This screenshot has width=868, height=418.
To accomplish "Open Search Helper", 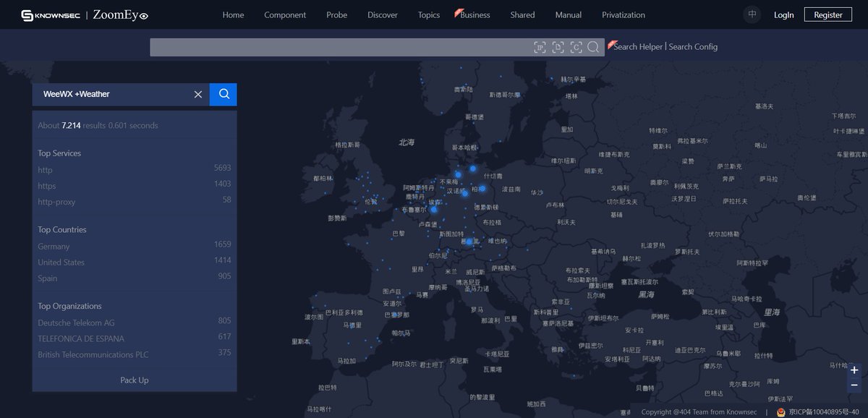I will click(638, 46).
